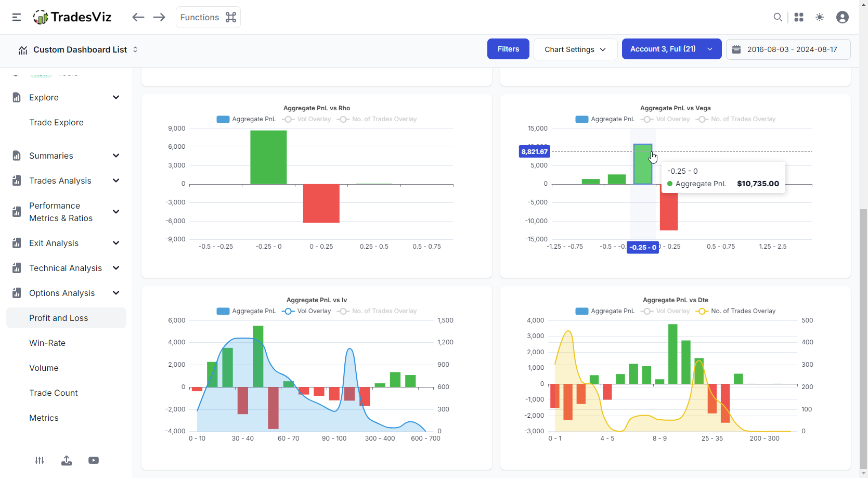868x478 pixels.
Task: Click the Aggregate PnL vs Iv chart title
Action: (317, 300)
